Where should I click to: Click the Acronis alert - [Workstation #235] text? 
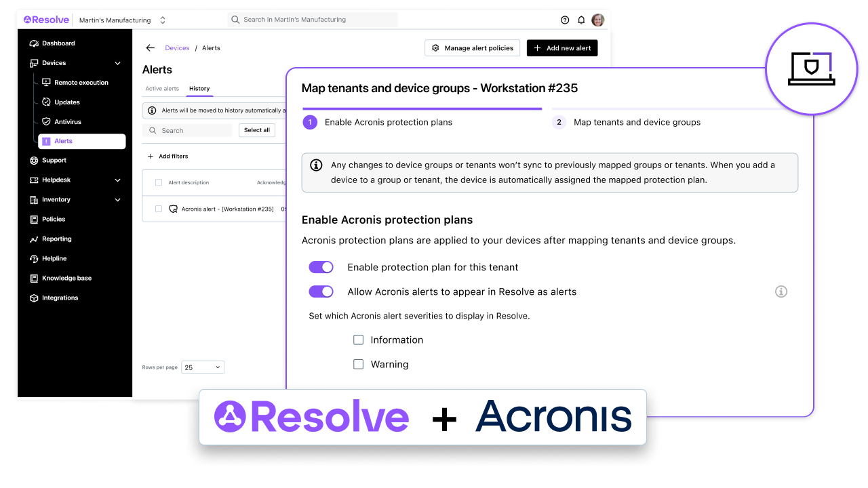[228, 209]
